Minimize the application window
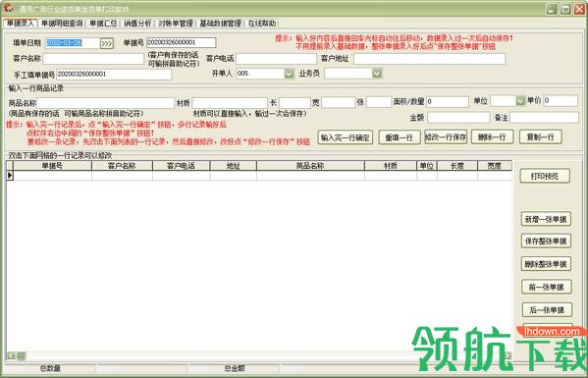588x378 pixels. point(552,10)
